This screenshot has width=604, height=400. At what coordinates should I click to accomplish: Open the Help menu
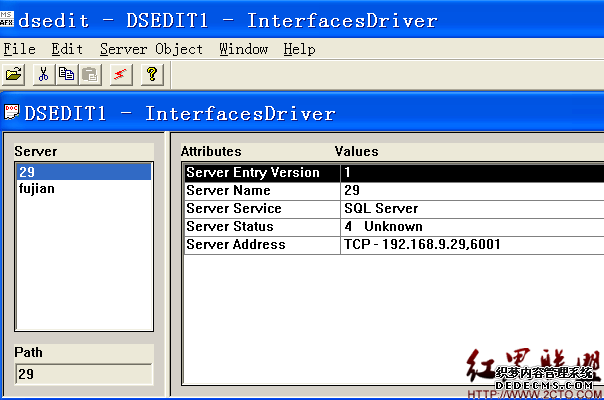coord(299,49)
